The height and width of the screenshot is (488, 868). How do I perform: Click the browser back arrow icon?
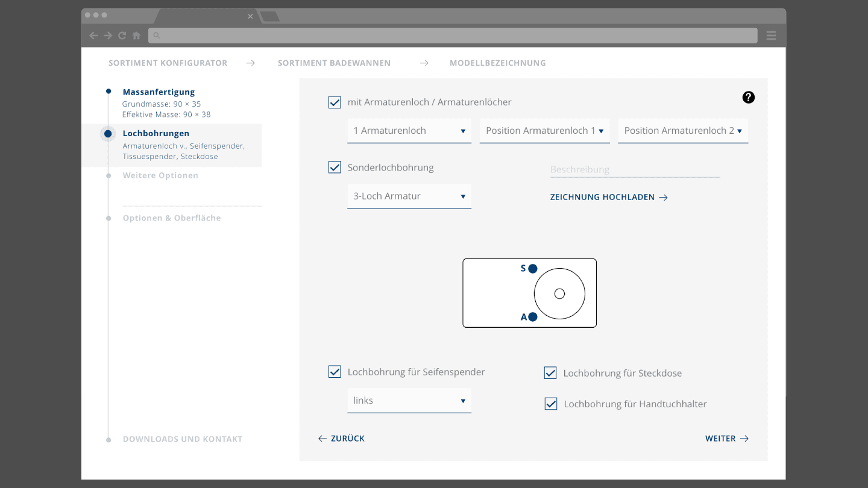coord(93,36)
